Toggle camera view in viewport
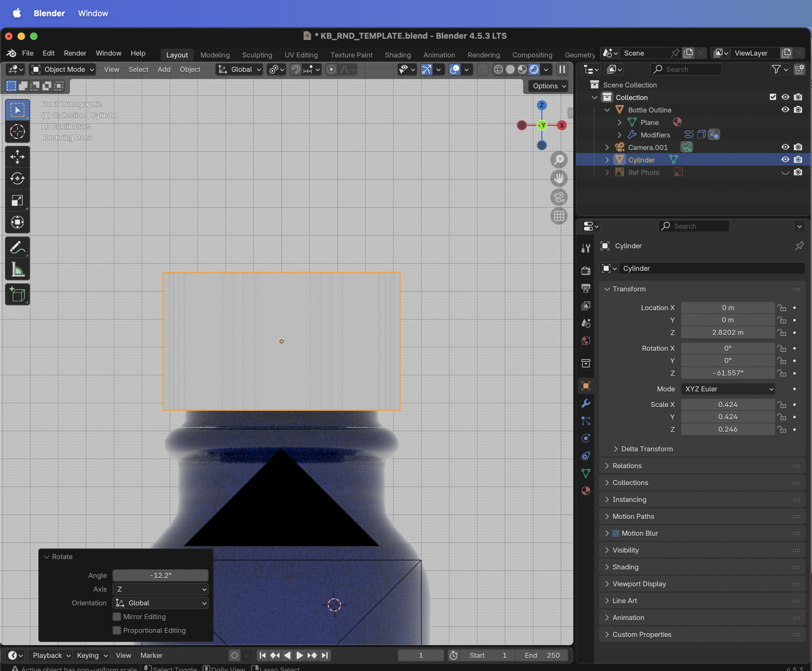Image resolution: width=812 pixels, height=671 pixels. (x=559, y=197)
